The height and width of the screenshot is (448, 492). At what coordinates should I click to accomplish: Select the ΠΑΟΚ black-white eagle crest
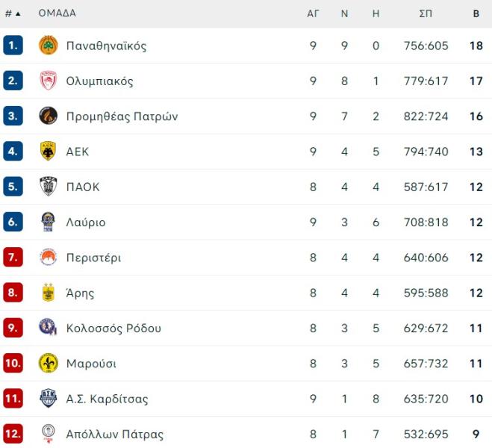[x=49, y=187]
